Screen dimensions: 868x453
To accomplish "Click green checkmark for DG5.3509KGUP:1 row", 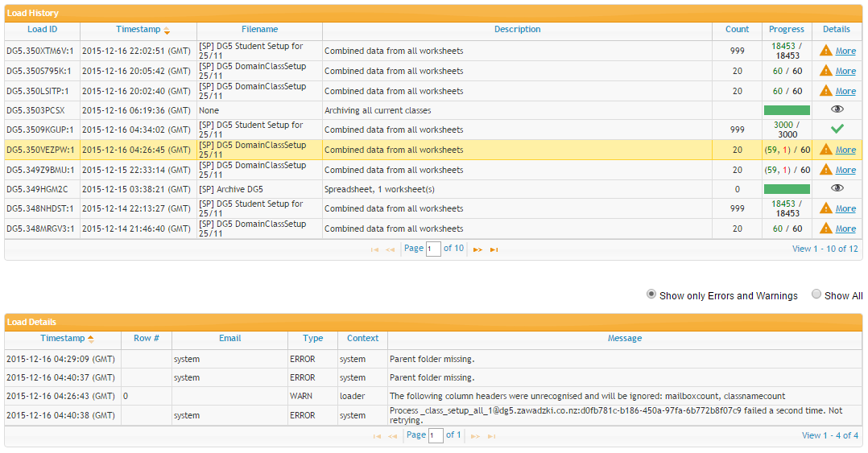I will [x=837, y=129].
